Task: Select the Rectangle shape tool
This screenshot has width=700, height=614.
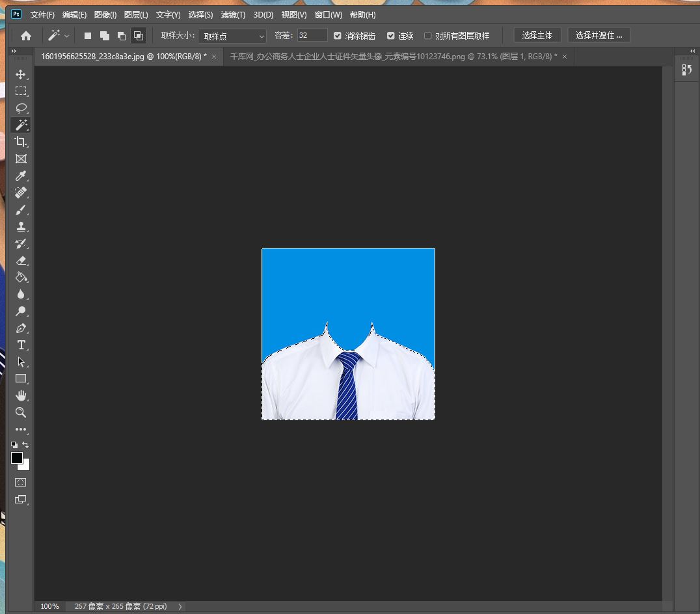Action: [21, 379]
